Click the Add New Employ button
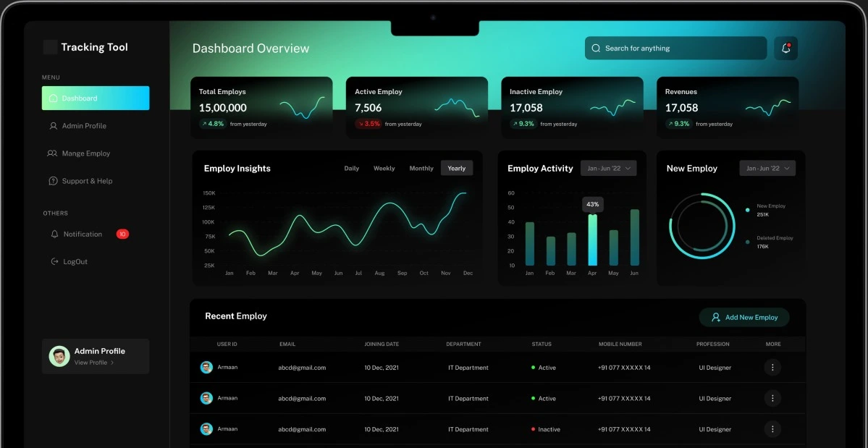Screen dimensions: 868x448 click(743, 318)
